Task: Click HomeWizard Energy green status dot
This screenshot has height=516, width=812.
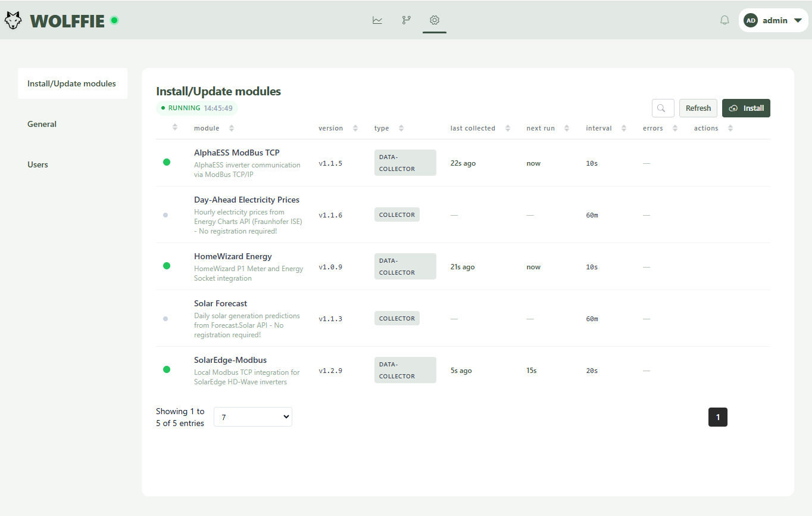Action: point(167,266)
